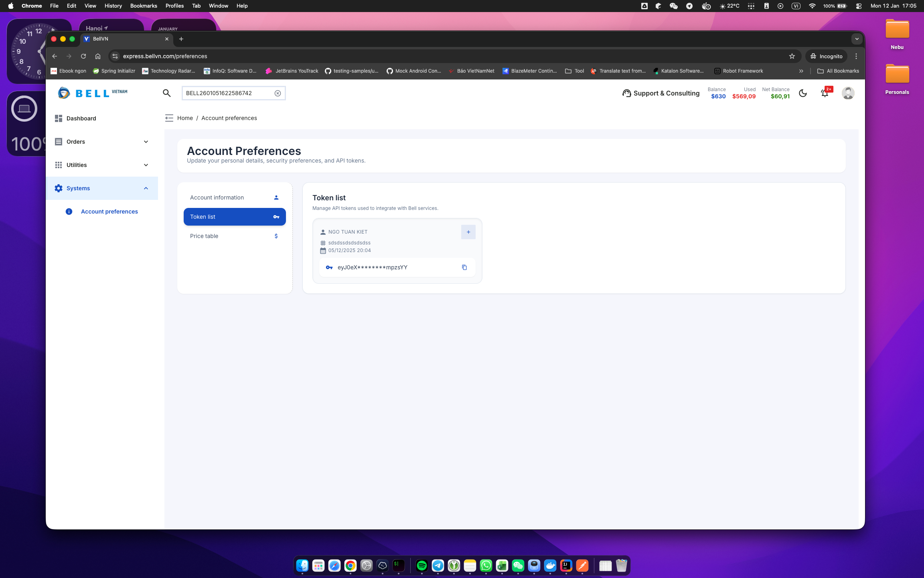This screenshot has height=578, width=924.
Task: Open Spotify from the Dock
Action: click(421, 566)
